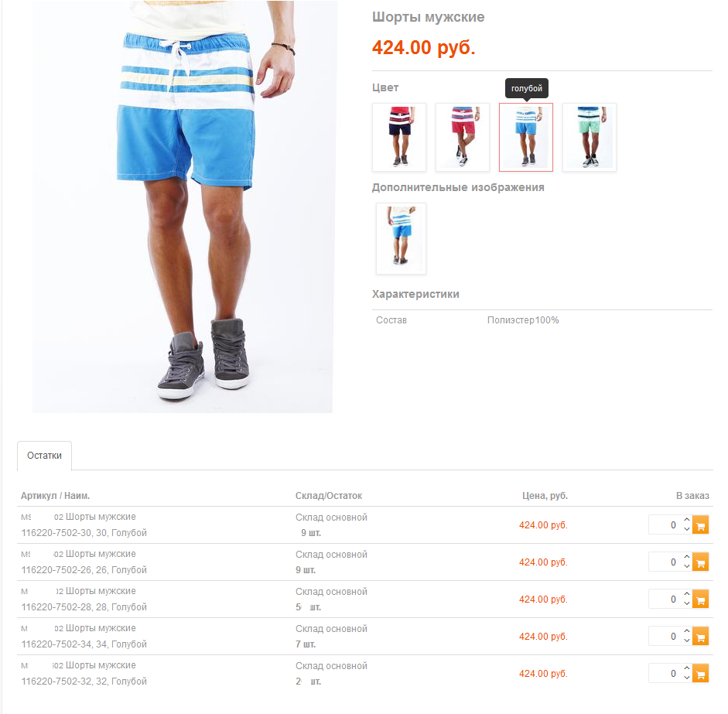Focus quantity field for size 30 row
The height and width of the screenshot is (714, 728).
665,525
